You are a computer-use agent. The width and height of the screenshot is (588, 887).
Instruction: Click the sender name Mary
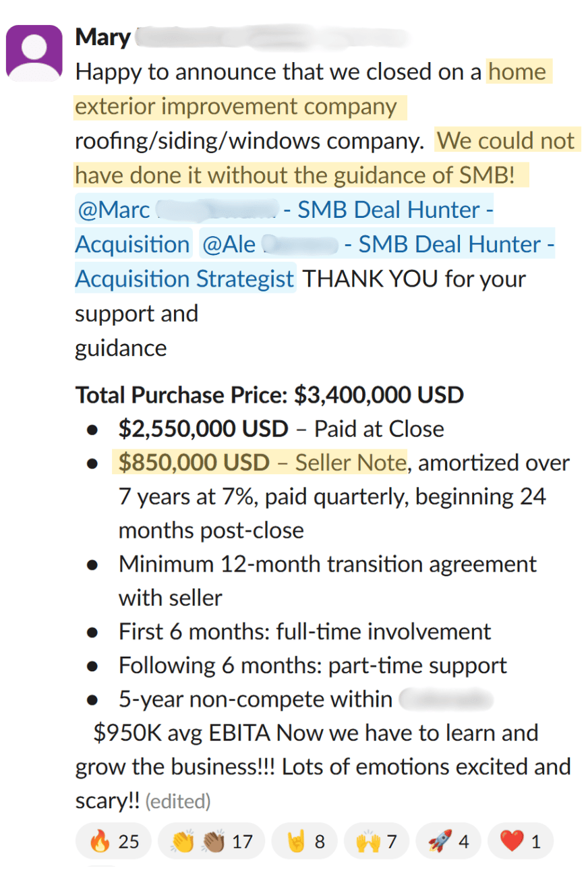(x=102, y=37)
